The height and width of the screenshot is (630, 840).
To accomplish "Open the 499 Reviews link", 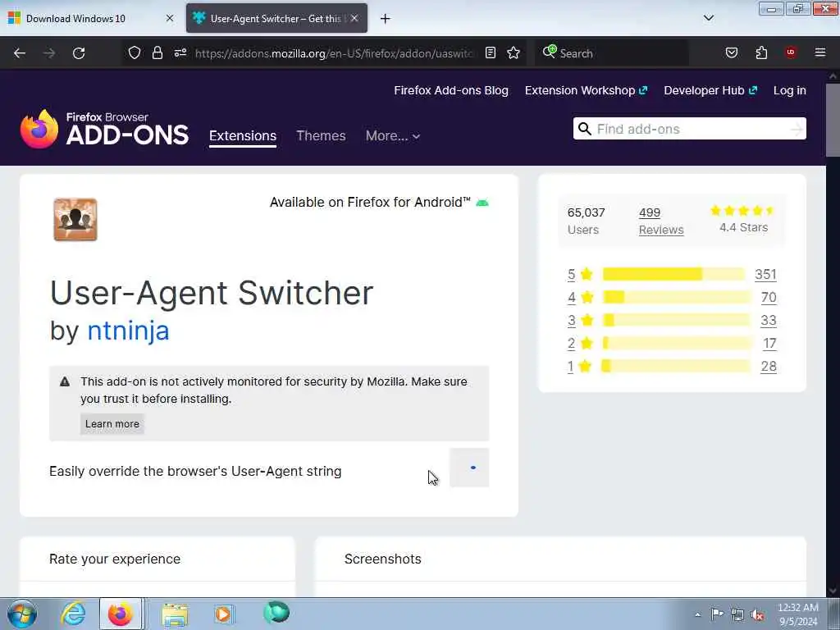I will 661,221.
